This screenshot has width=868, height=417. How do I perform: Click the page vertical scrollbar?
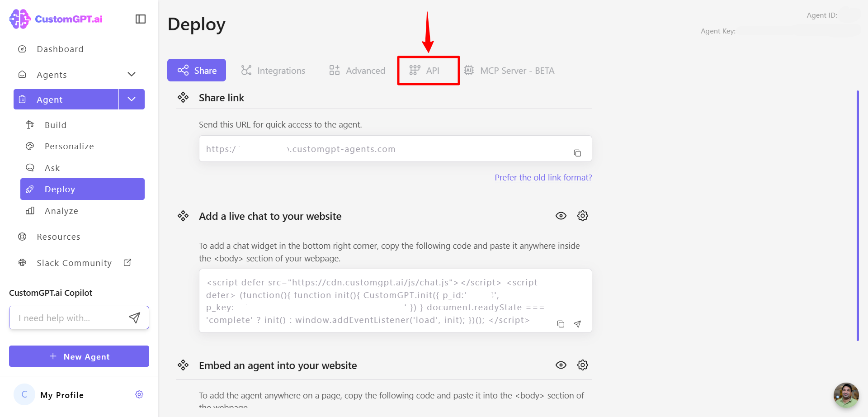858,215
